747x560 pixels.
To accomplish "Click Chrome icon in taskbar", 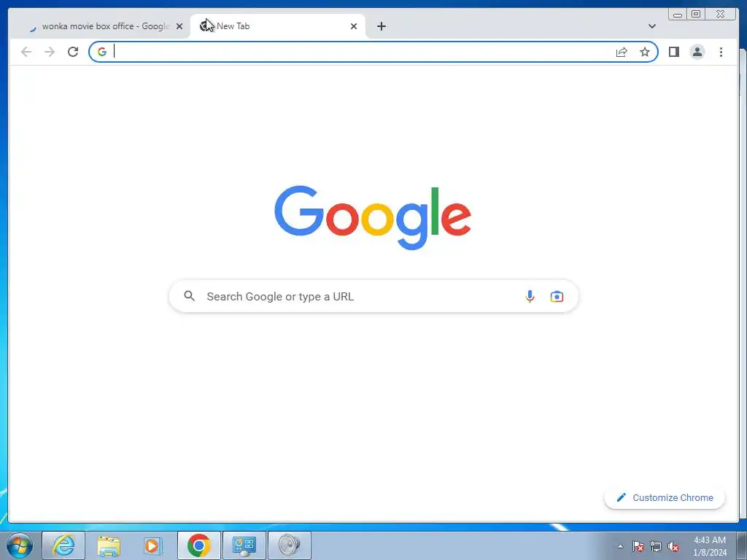I will click(x=198, y=545).
